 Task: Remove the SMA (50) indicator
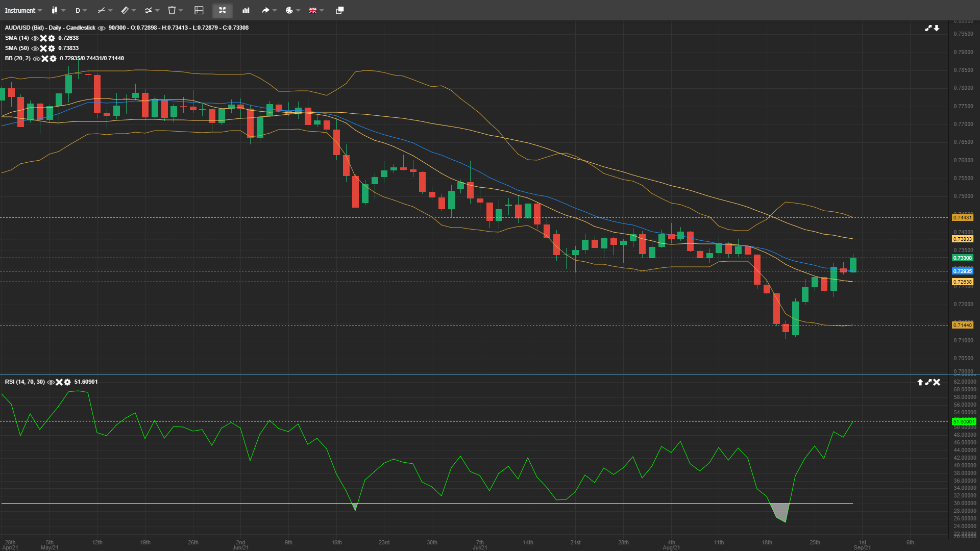43,48
